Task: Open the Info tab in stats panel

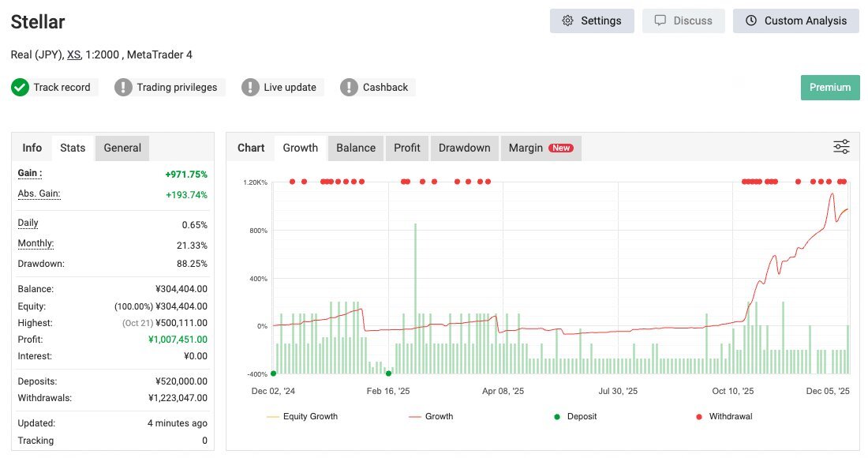Action: pyautogui.click(x=32, y=148)
